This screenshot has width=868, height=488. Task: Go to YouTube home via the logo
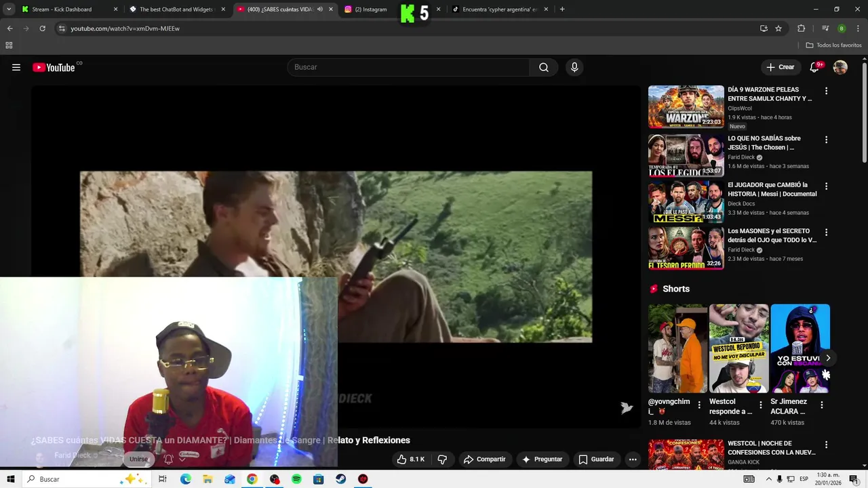point(54,67)
